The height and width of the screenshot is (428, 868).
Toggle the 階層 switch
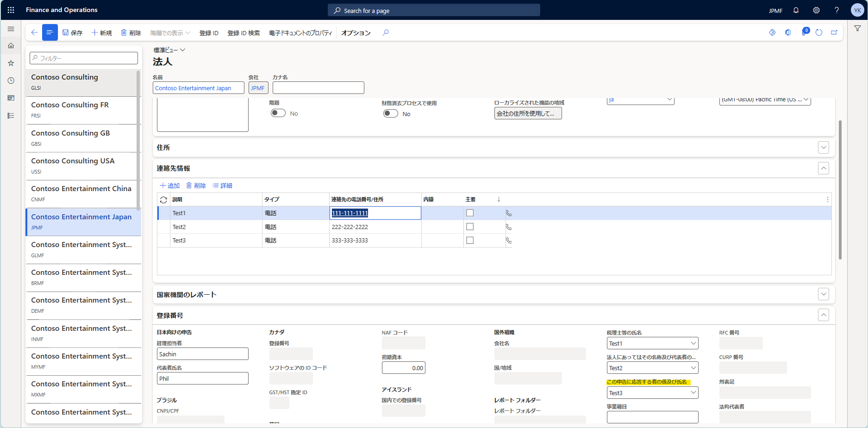278,113
